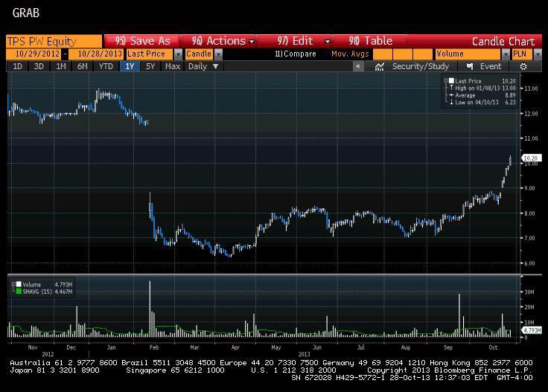Image resolution: width=548 pixels, height=392 pixels.
Task: Click the 4.793M volume axis marker
Action: (x=531, y=330)
